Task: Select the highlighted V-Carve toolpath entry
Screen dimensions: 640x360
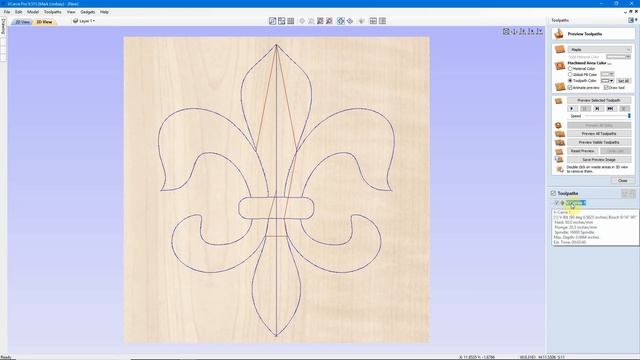Action: coord(576,203)
